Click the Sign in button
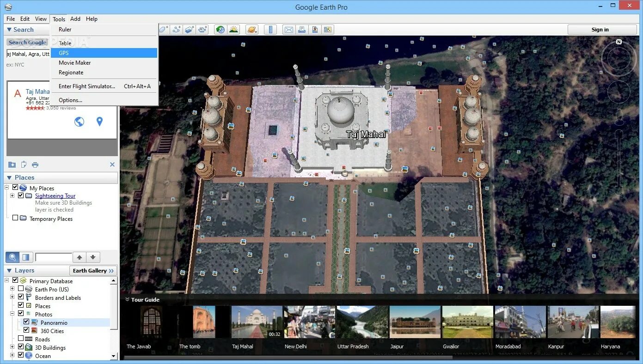This screenshot has height=364, width=643. [602, 30]
